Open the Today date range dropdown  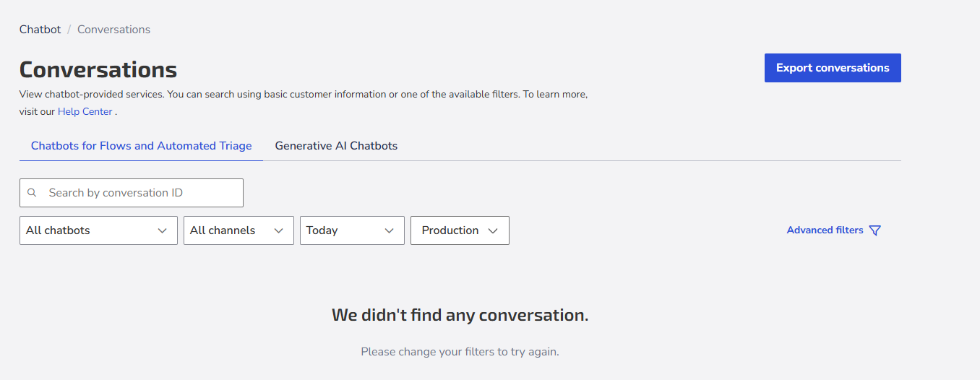pos(352,230)
